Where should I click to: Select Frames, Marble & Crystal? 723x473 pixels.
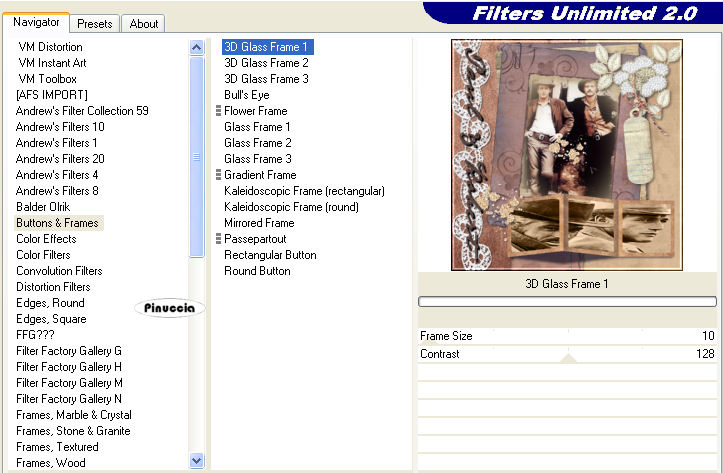tap(74, 415)
